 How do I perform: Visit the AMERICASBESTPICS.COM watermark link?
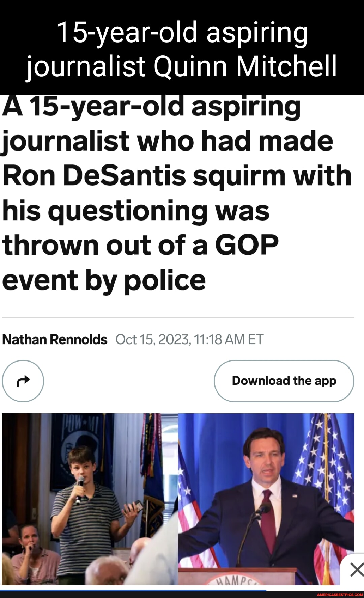coord(340,595)
